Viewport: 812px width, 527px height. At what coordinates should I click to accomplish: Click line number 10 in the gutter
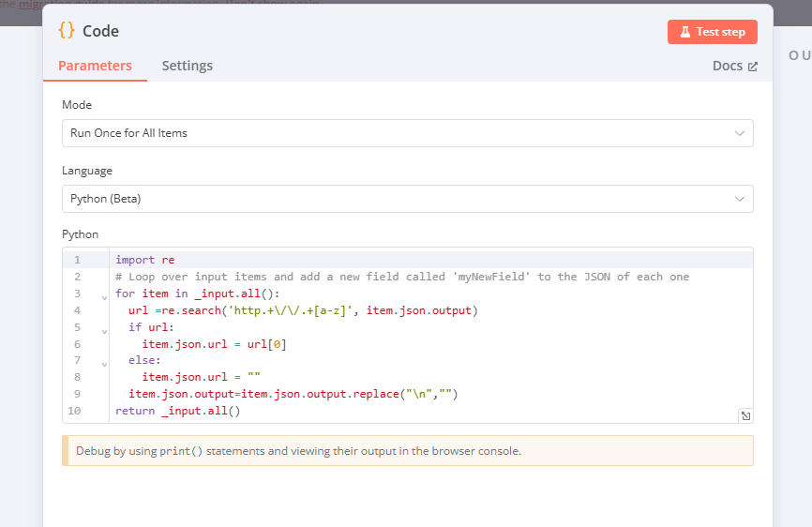[x=74, y=411]
